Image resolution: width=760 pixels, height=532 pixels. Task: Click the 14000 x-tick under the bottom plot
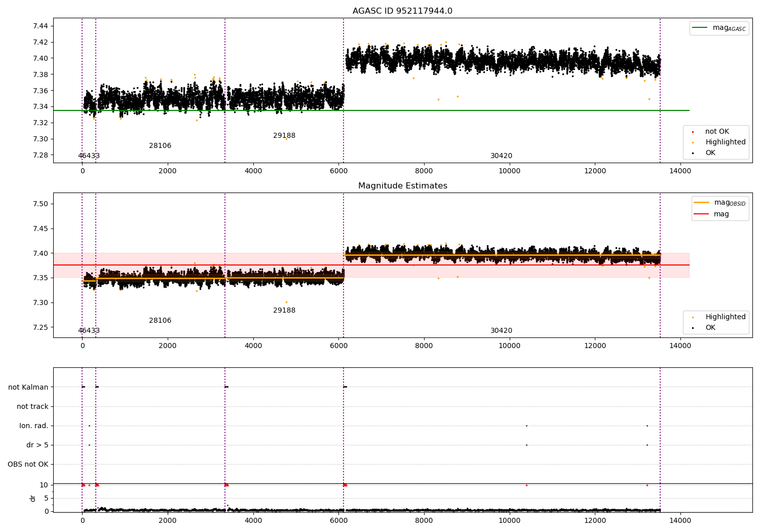680,520
